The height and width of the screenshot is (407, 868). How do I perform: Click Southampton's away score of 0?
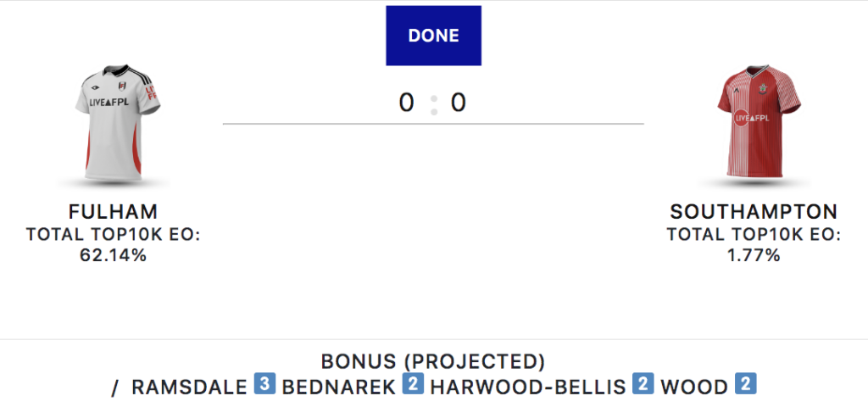click(459, 103)
